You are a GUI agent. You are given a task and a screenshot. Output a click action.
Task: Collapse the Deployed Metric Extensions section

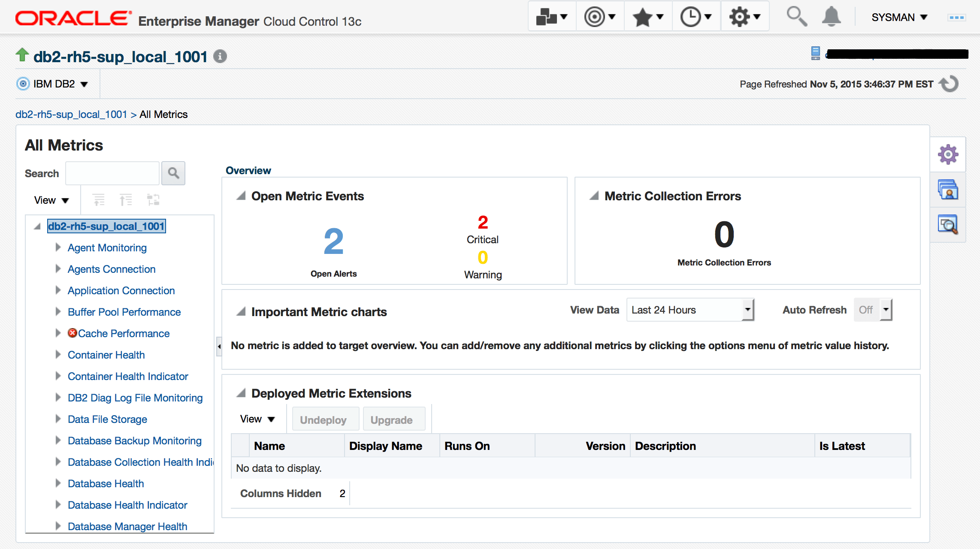click(x=241, y=393)
